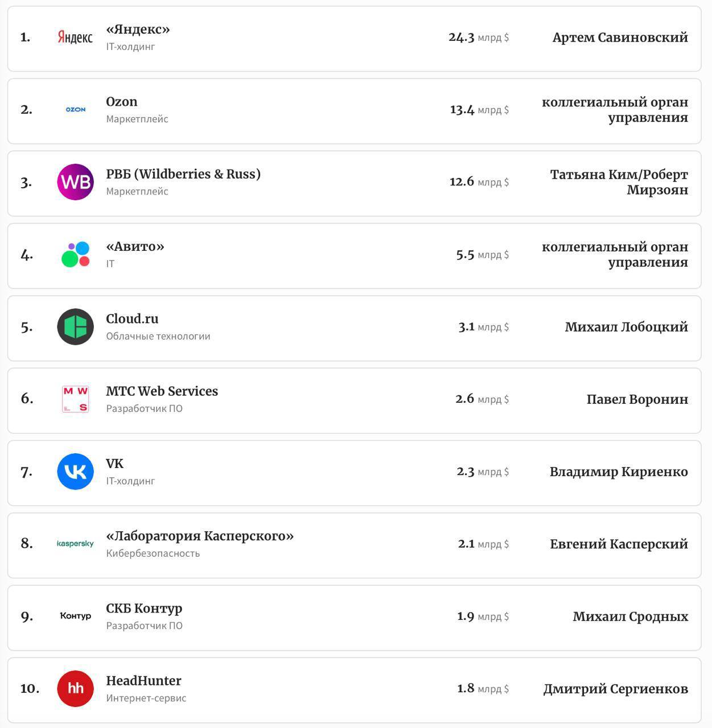Click the name Владимир Кириенко
The image size is (712, 728).
click(x=619, y=471)
